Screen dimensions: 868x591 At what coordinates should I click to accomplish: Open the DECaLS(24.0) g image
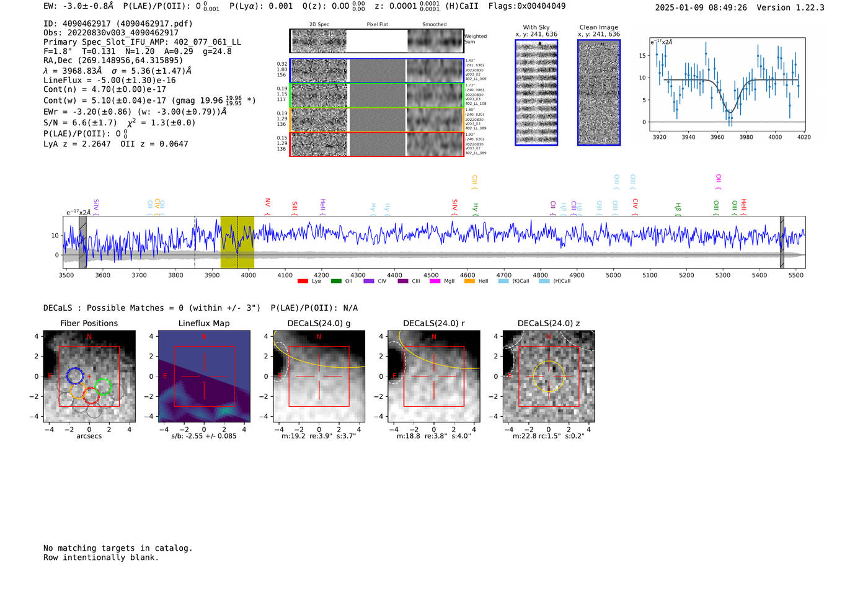point(319,376)
